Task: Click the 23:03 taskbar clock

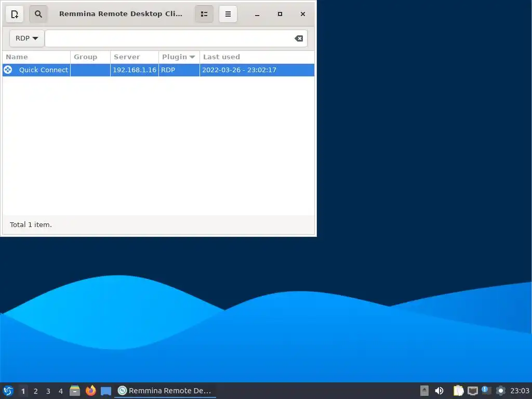Action: [520, 391]
